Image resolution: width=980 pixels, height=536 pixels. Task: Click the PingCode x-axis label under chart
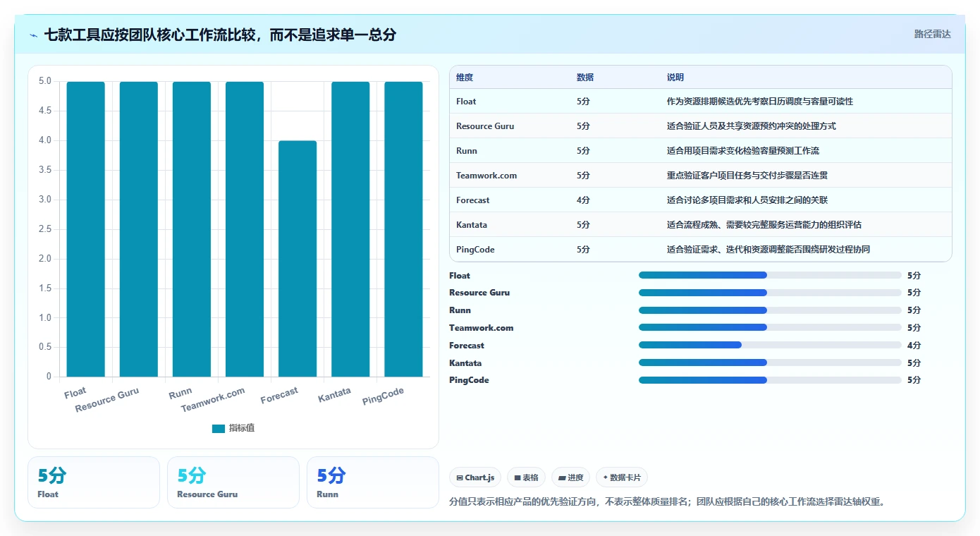[x=383, y=396]
